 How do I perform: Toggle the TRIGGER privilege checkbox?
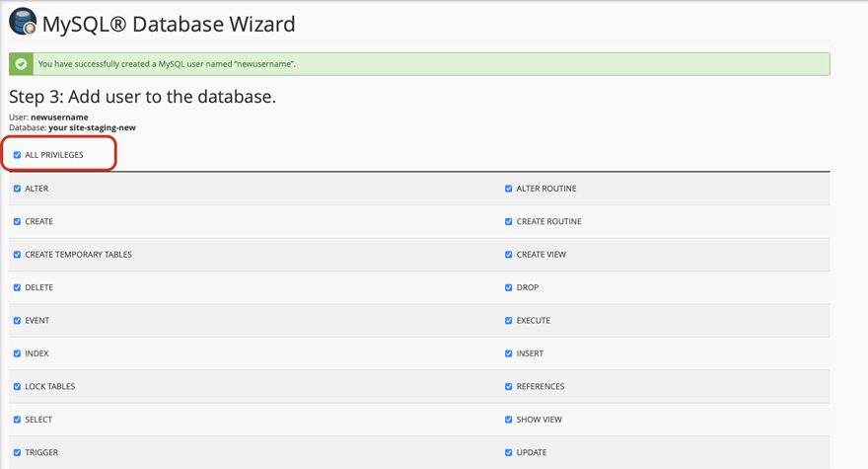click(x=17, y=452)
